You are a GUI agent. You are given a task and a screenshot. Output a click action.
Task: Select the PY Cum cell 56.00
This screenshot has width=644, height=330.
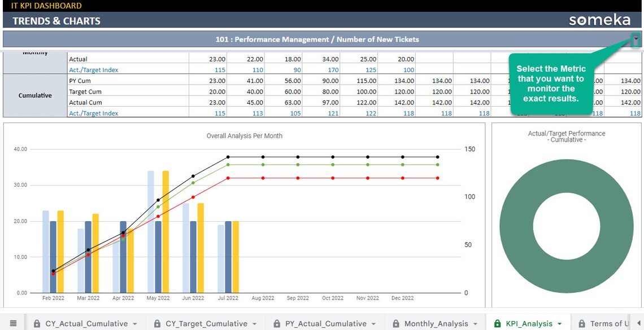283,81
